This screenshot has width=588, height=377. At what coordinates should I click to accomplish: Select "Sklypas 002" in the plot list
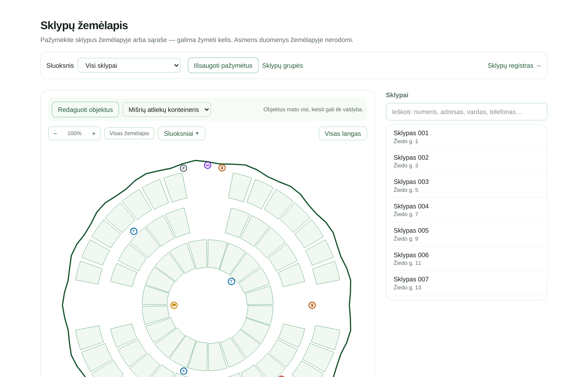[x=467, y=161]
